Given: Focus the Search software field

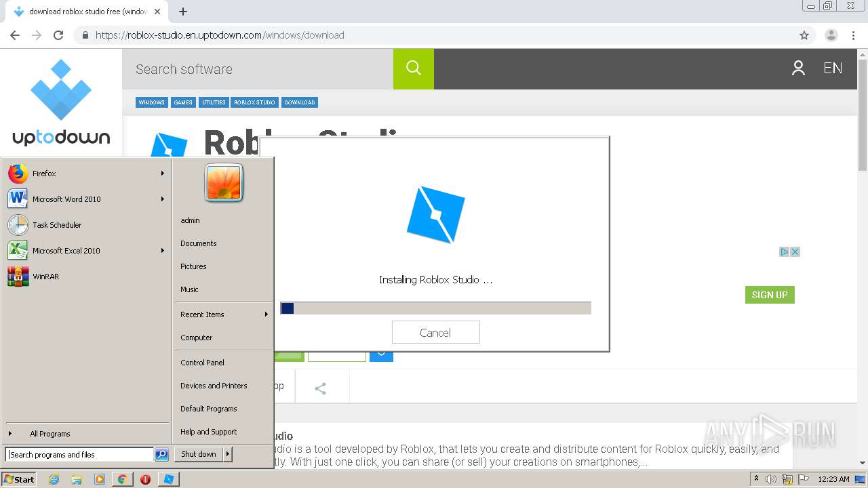Looking at the screenshot, I should pos(258,68).
